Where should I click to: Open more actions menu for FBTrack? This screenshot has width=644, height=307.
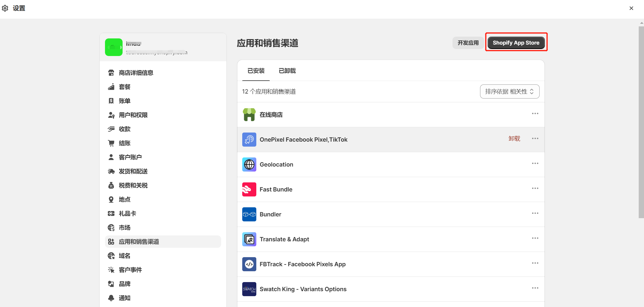pos(535,263)
